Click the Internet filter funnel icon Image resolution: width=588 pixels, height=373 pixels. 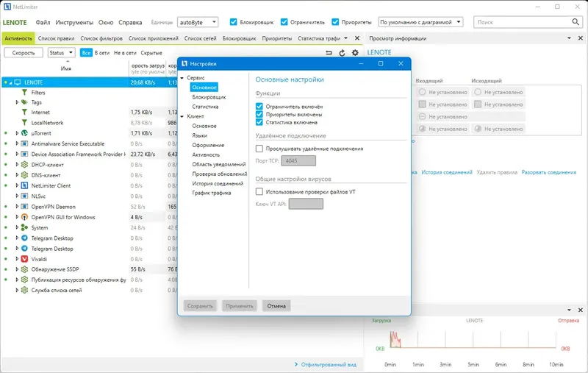pos(24,113)
